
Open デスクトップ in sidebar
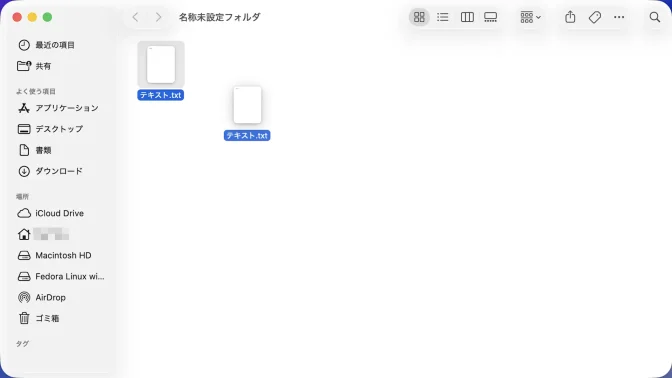pos(50,129)
